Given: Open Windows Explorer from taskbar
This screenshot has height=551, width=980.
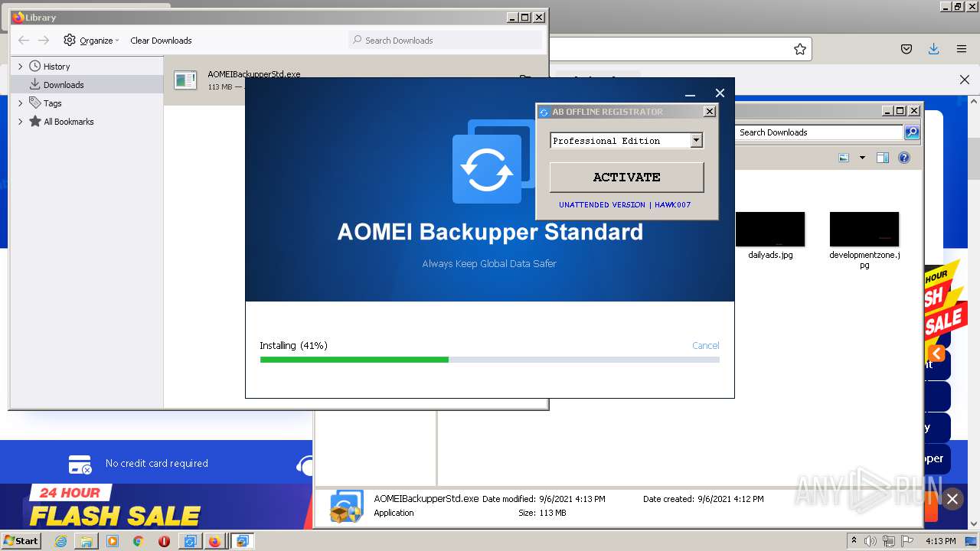Looking at the screenshot, I should [87, 541].
